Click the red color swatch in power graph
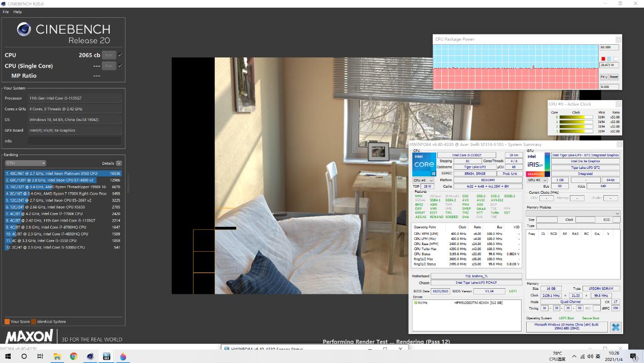The width and height of the screenshot is (644, 363). click(603, 59)
